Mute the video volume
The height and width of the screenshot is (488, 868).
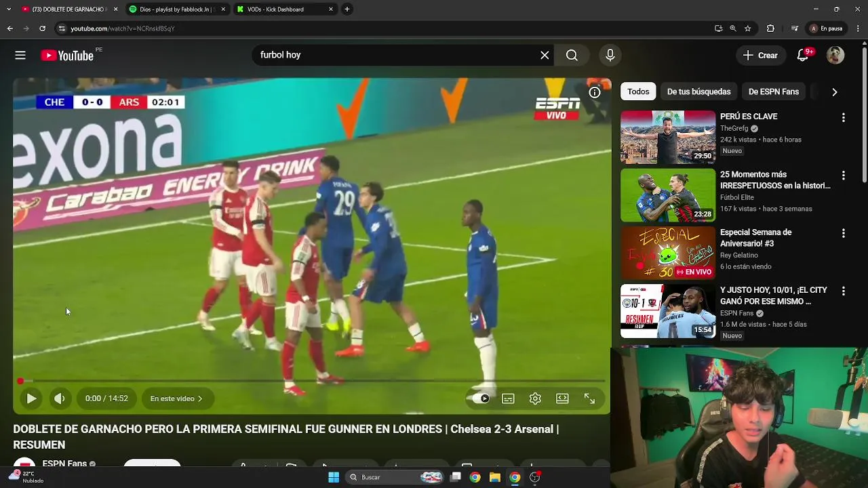click(60, 399)
